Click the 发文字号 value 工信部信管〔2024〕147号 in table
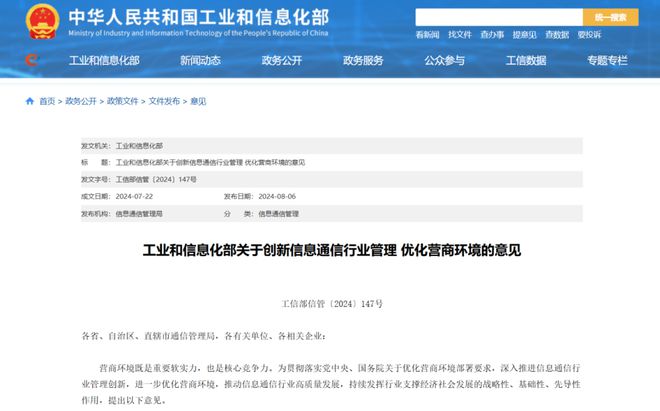 pyautogui.click(x=156, y=179)
